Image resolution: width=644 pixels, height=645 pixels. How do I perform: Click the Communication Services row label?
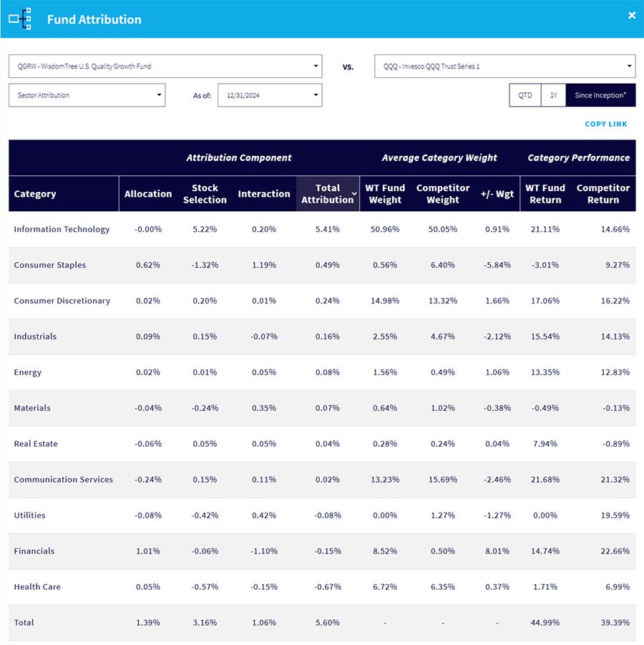[x=64, y=480]
